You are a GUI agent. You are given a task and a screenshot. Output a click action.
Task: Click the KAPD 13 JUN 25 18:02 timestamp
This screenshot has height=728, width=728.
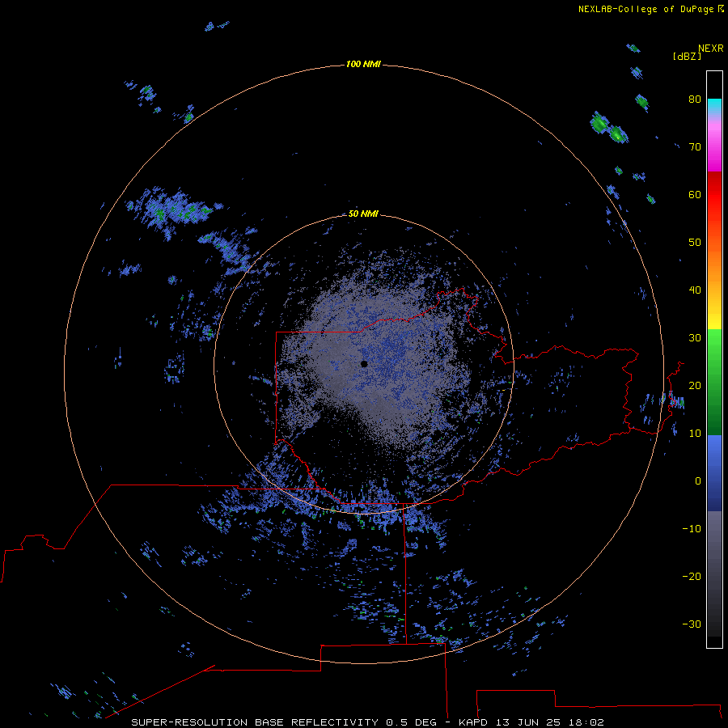click(531, 722)
